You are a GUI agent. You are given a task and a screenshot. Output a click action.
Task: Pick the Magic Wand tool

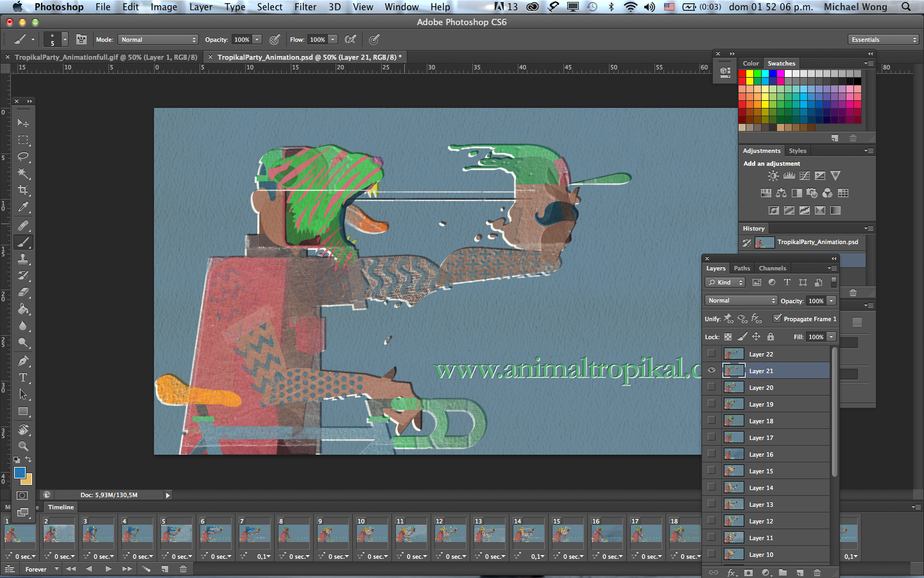tap(23, 173)
